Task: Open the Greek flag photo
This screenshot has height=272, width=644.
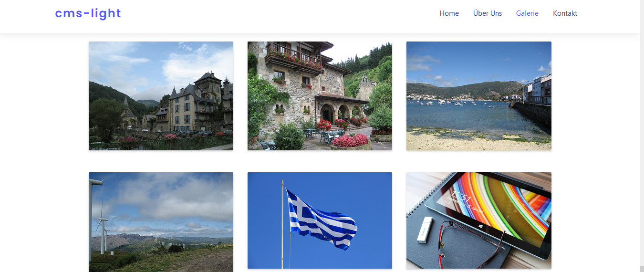Action: (x=320, y=220)
